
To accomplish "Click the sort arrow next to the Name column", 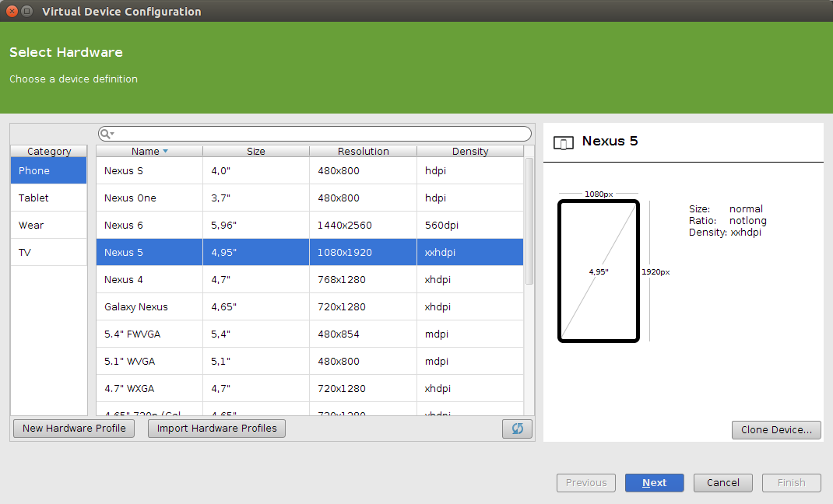I will (x=165, y=151).
